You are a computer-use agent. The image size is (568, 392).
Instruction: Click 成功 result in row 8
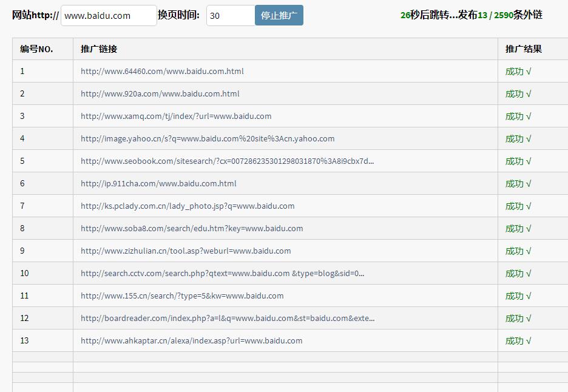pos(518,229)
